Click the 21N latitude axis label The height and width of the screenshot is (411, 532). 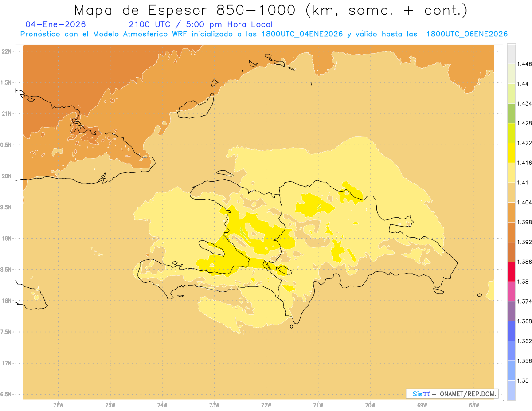pyautogui.click(x=7, y=114)
